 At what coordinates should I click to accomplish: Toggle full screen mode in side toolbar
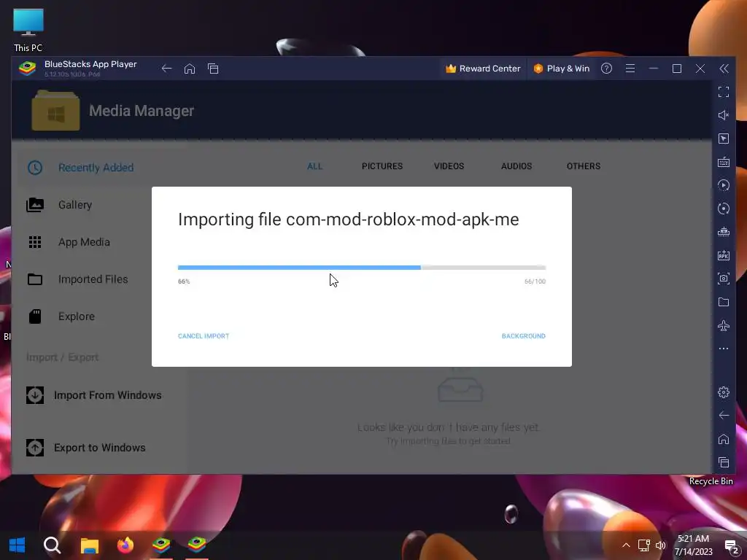click(724, 92)
